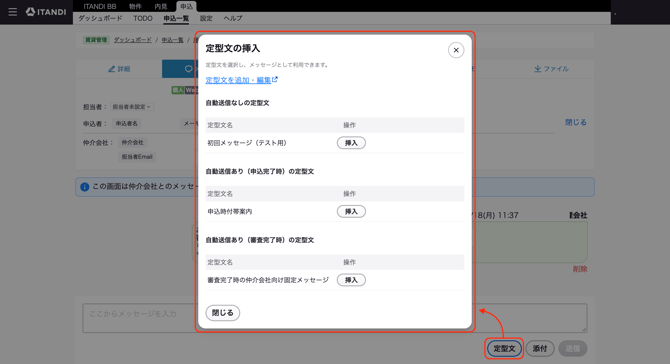
Task: Select the 申込 top tab
Action: click(x=186, y=6)
